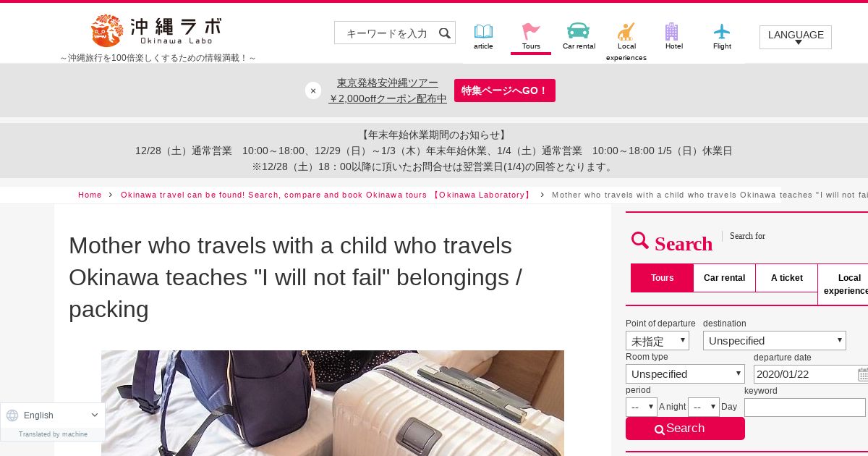Select the Tours flag icon
Screen dimensions: 868x456
pyautogui.click(x=531, y=31)
